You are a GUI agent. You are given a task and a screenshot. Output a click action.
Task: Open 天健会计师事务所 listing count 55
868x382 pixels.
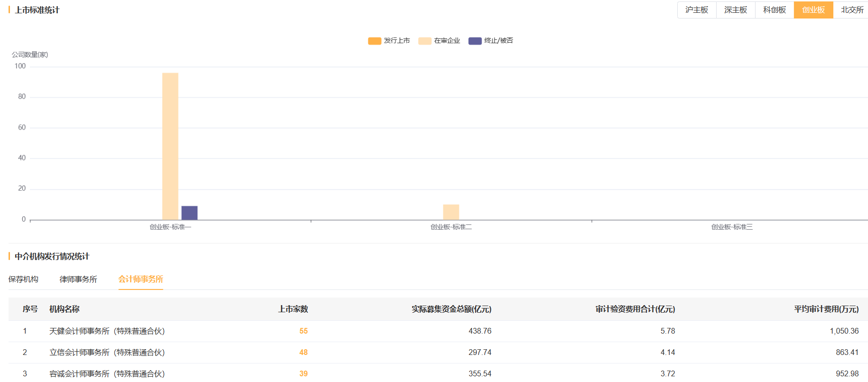coord(304,331)
